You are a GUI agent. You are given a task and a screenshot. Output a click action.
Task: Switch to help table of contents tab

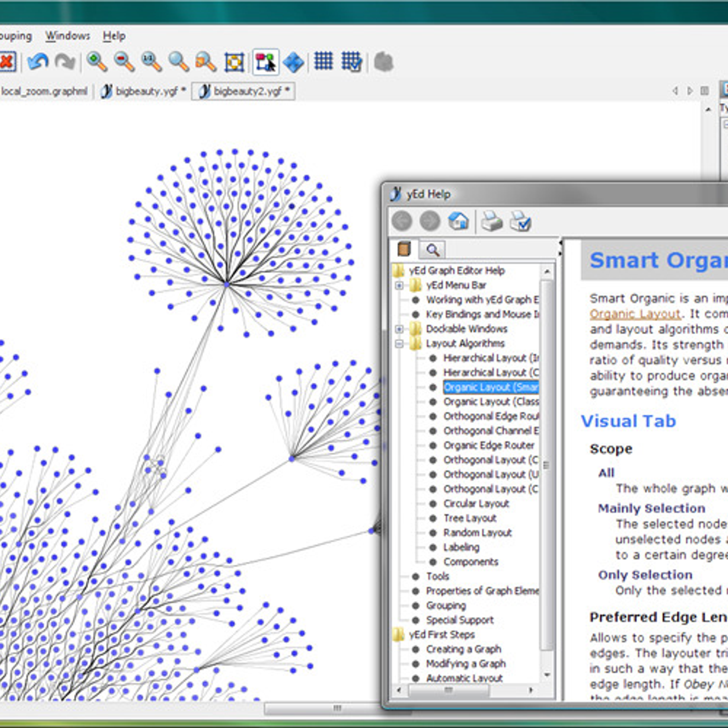[x=404, y=249]
